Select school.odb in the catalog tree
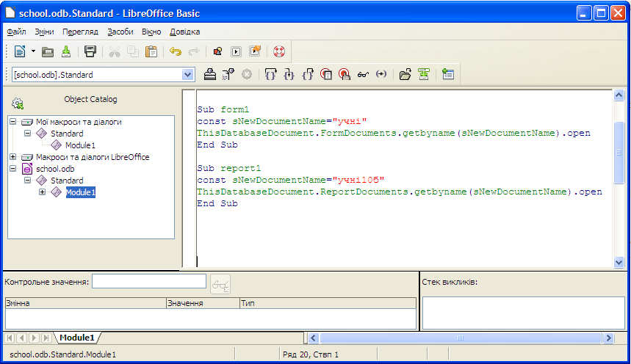Viewport: 631px width, 364px height. coord(55,169)
